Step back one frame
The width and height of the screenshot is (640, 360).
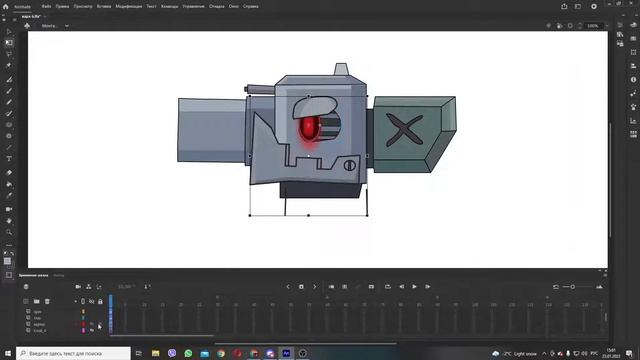[402, 287]
